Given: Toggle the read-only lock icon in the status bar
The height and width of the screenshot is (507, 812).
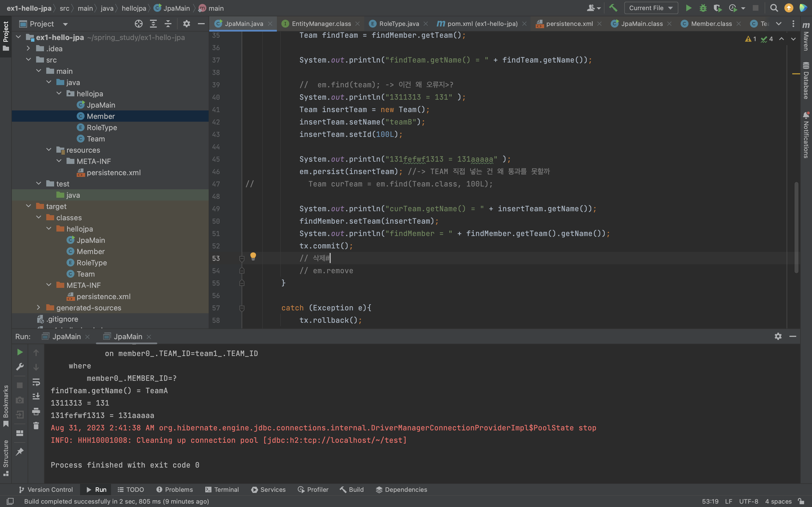Looking at the screenshot, I should point(801,501).
